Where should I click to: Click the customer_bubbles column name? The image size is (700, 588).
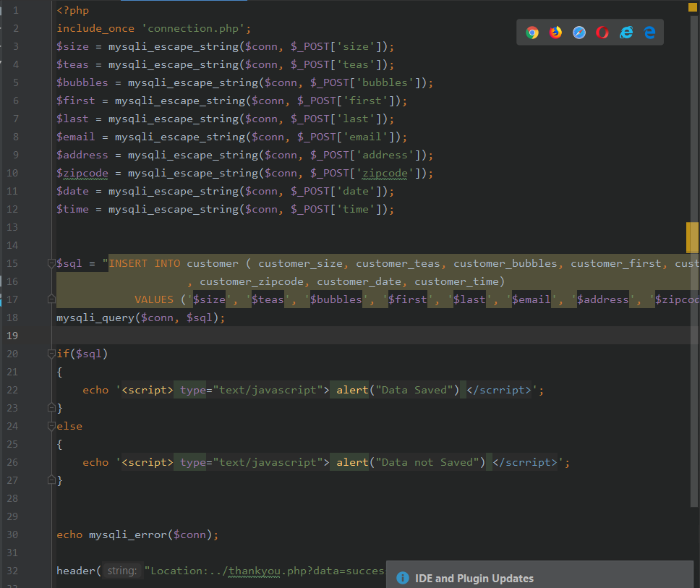505,263
